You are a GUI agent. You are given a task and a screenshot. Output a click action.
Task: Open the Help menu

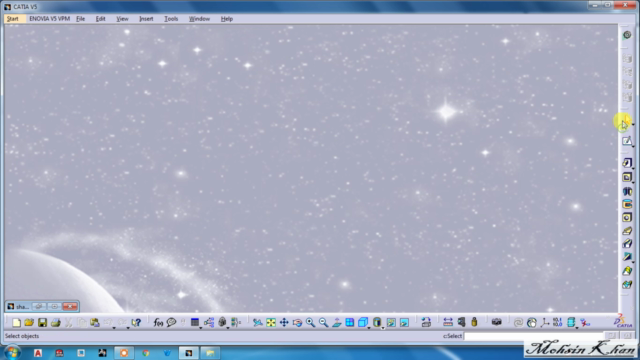click(227, 19)
